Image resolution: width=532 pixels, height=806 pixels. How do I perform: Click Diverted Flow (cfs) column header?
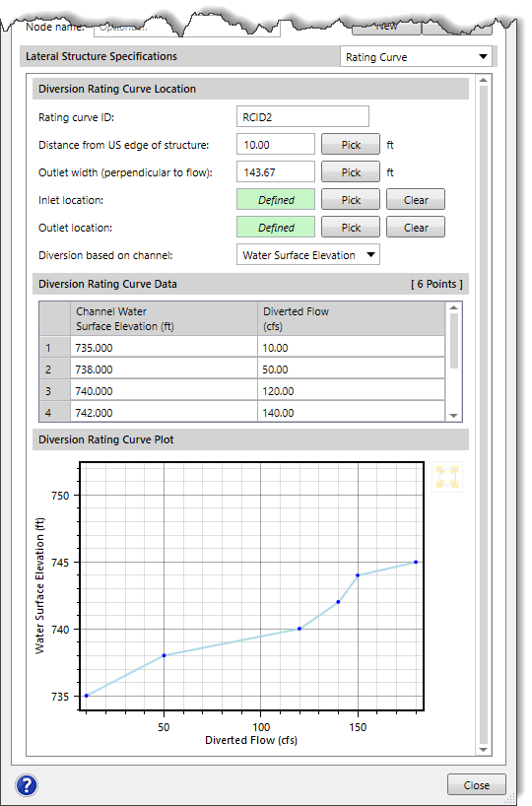351,318
